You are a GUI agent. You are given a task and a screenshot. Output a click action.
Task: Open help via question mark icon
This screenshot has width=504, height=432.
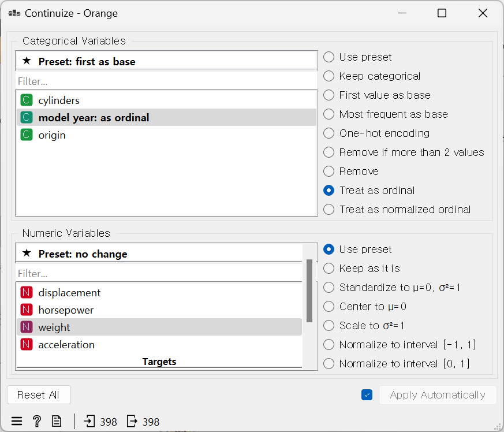click(x=36, y=421)
